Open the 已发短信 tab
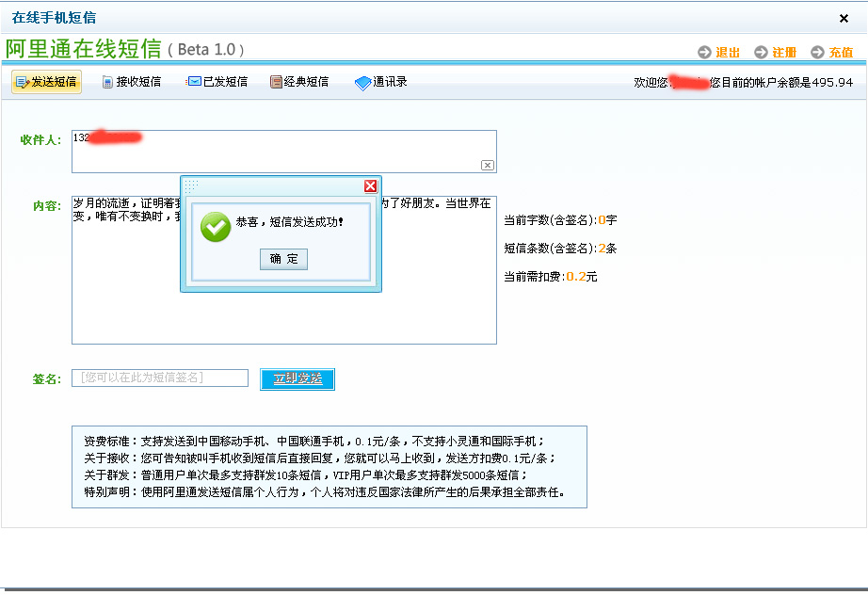This screenshot has height=595, width=868. (x=217, y=82)
